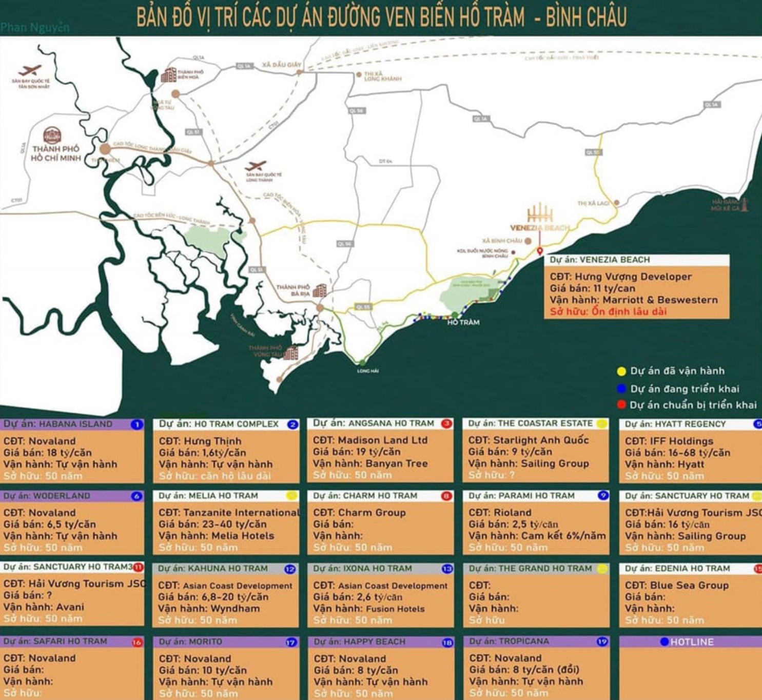This screenshot has width=762, height=700.
Task: Click badge number 1 on Habana Island
Action: tap(136, 424)
